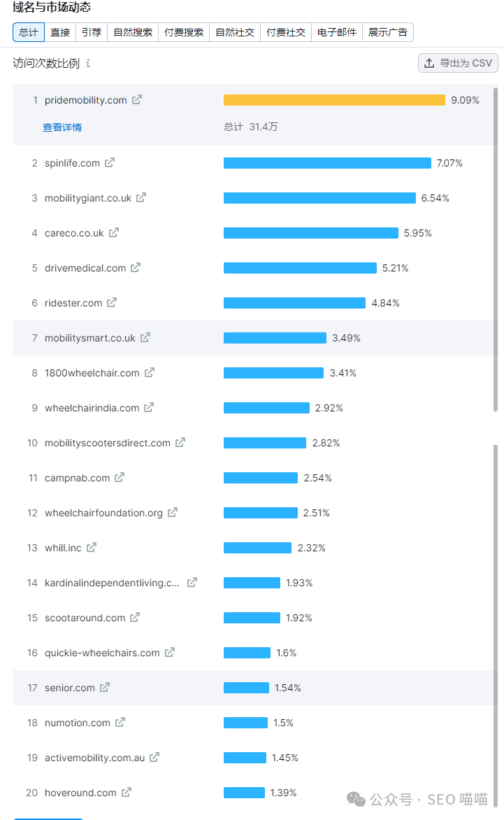Click external link icon next to spinlife.com
Screen dimensions: 504x820
110,163
